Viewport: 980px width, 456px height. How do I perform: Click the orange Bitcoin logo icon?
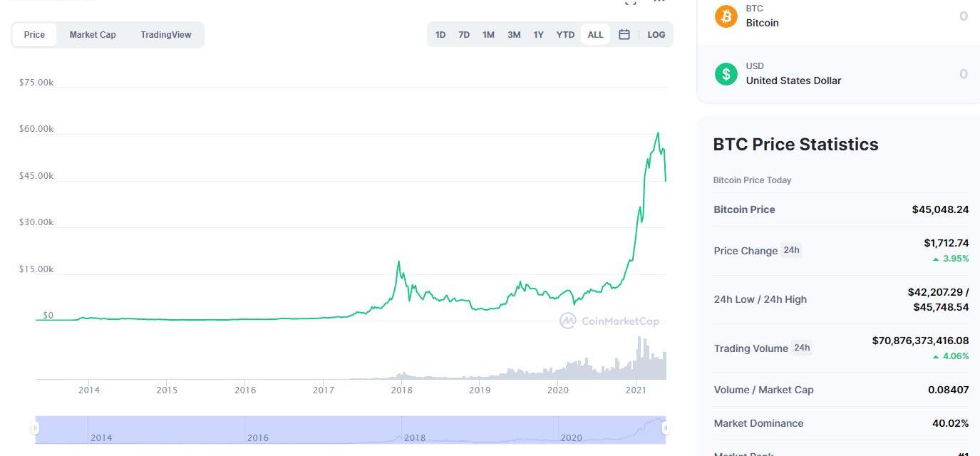tap(726, 16)
